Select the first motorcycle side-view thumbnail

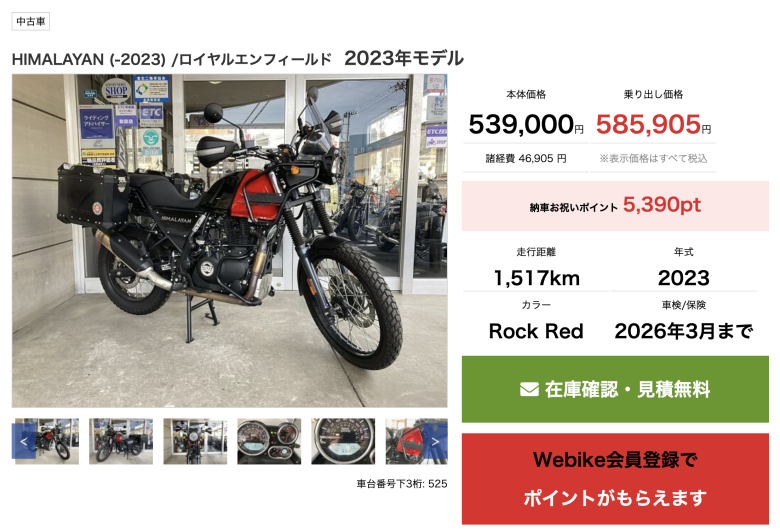click(x=47, y=441)
